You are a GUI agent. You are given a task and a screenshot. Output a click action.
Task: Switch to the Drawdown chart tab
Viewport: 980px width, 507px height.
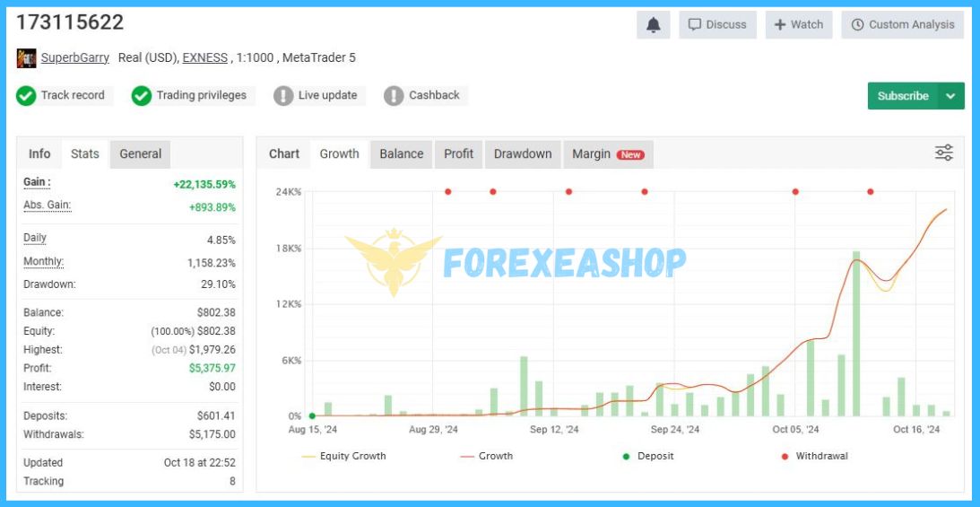pos(523,153)
